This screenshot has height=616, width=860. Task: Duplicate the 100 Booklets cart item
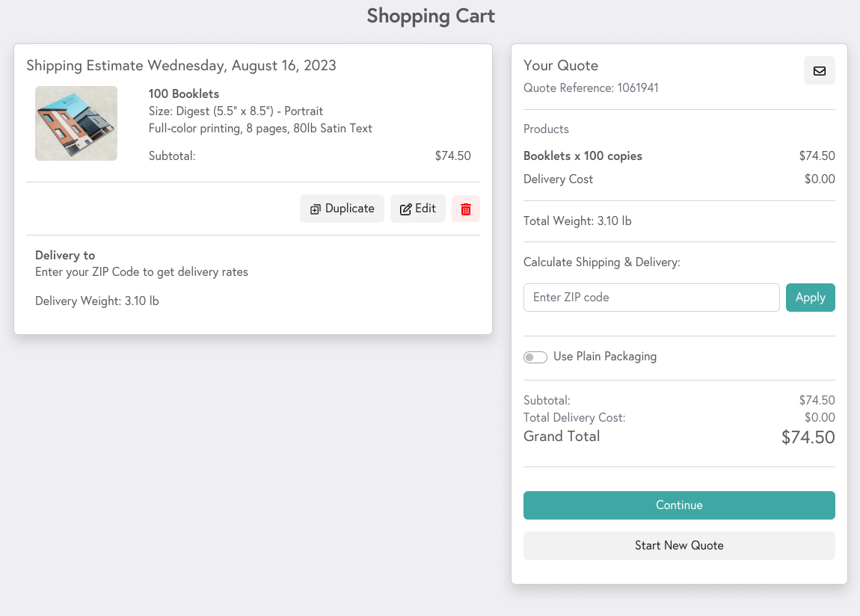click(x=342, y=209)
